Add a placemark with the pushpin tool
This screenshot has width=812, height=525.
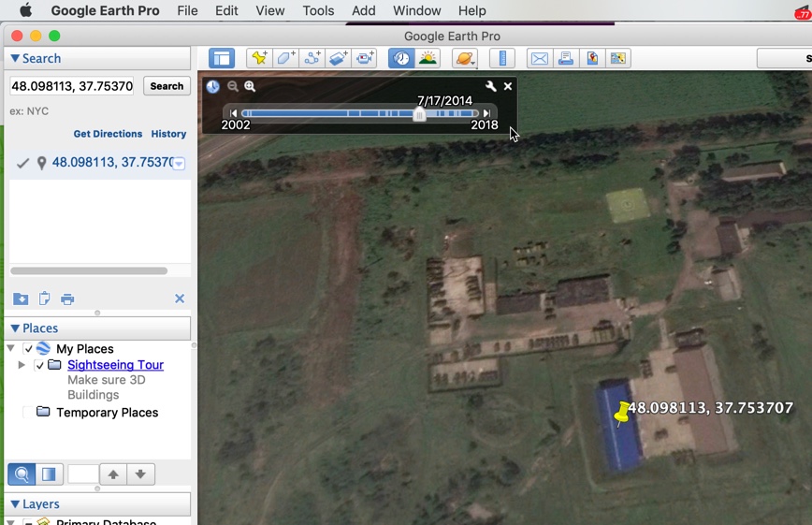click(259, 58)
